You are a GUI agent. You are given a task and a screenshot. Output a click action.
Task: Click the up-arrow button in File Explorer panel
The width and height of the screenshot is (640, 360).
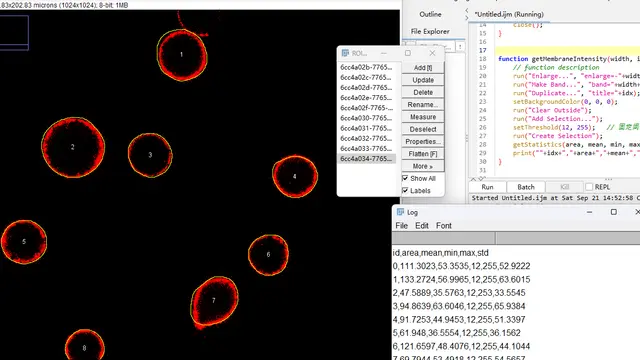460,47
